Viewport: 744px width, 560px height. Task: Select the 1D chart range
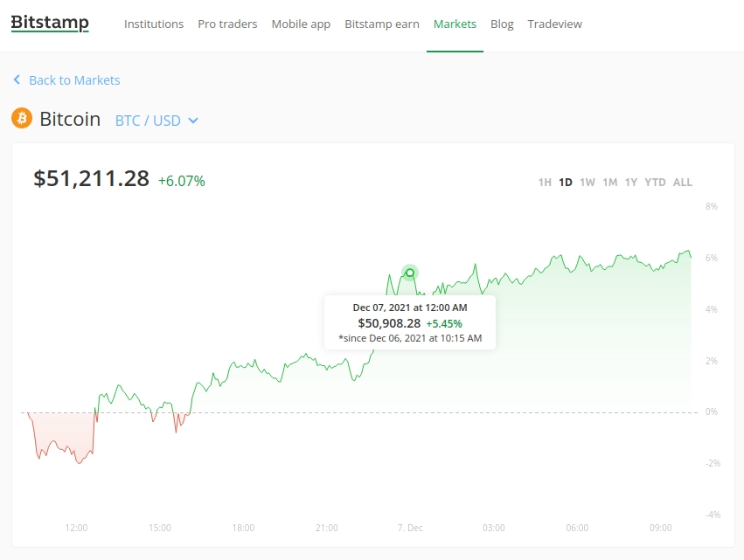pos(565,182)
